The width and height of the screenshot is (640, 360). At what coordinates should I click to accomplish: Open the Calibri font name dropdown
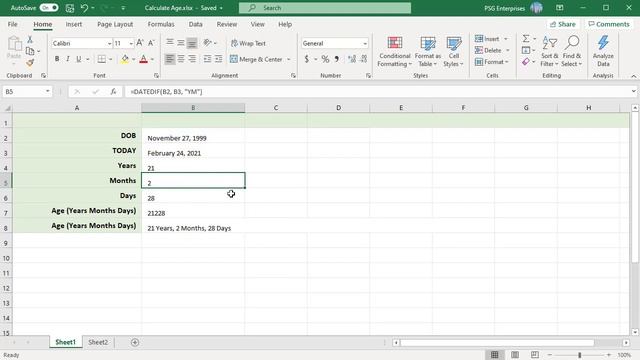tap(109, 43)
